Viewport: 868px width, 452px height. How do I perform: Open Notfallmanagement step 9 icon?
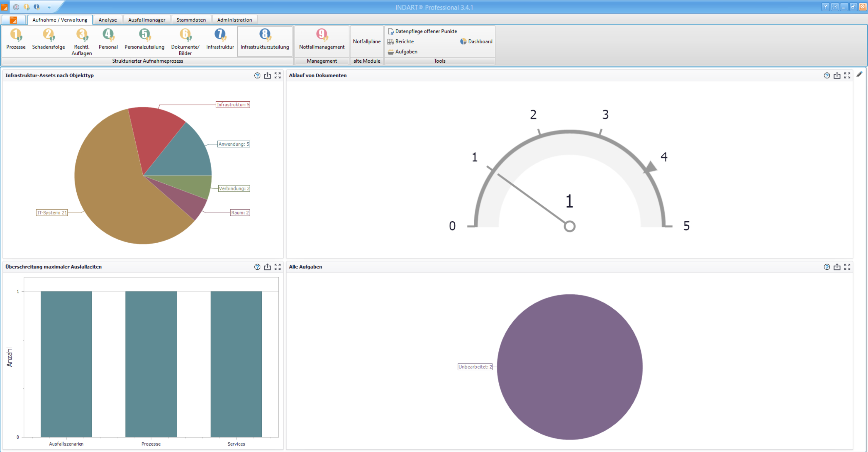click(x=321, y=35)
